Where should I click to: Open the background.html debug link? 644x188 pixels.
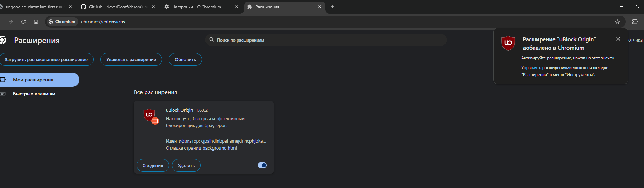(x=219, y=148)
